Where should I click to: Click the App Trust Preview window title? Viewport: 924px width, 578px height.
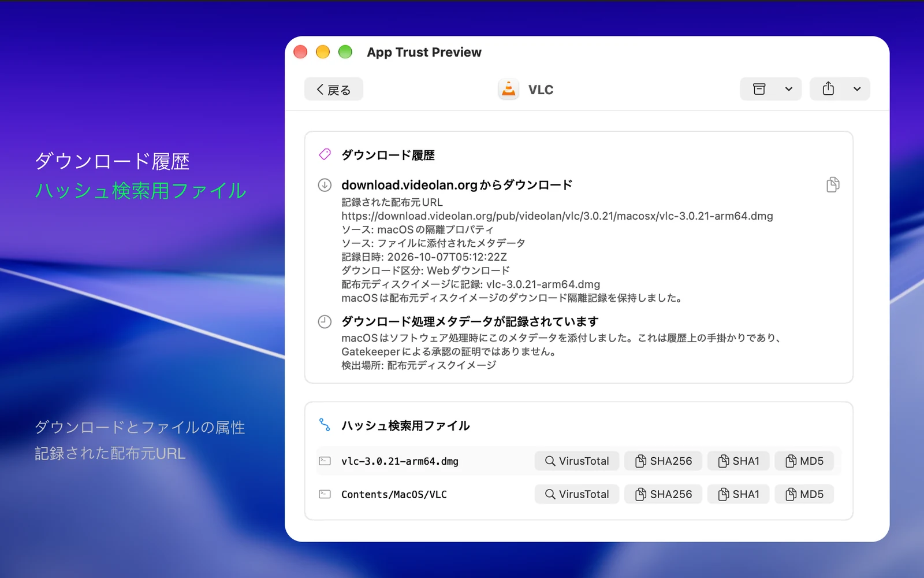(x=424, y=52)
